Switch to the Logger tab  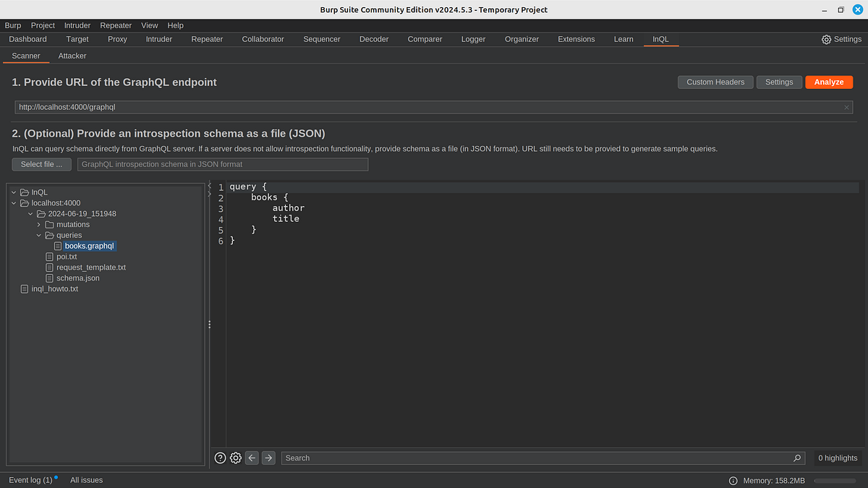473,39
